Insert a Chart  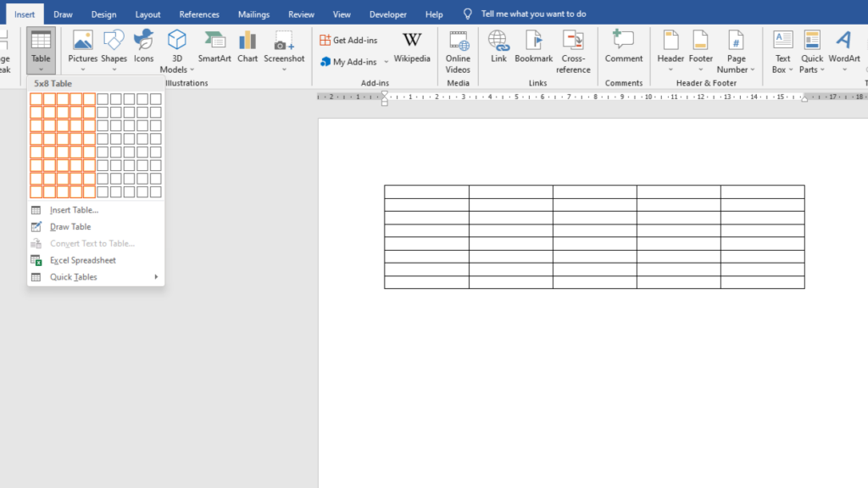point(248,47)
